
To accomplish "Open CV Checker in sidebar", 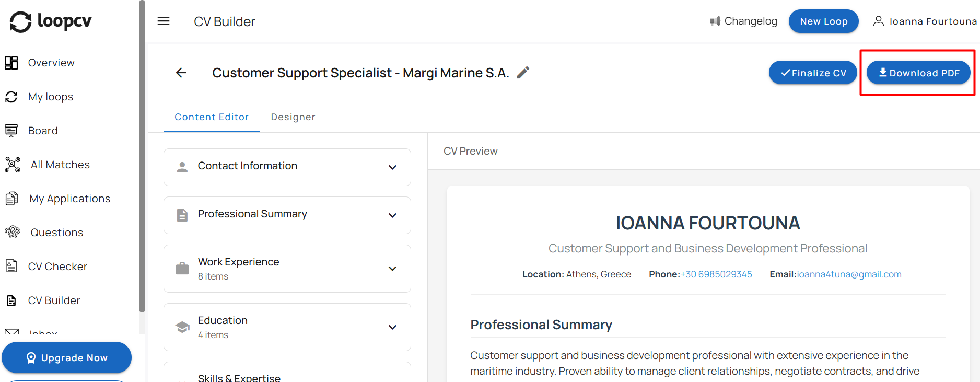I will click(57, 267).
